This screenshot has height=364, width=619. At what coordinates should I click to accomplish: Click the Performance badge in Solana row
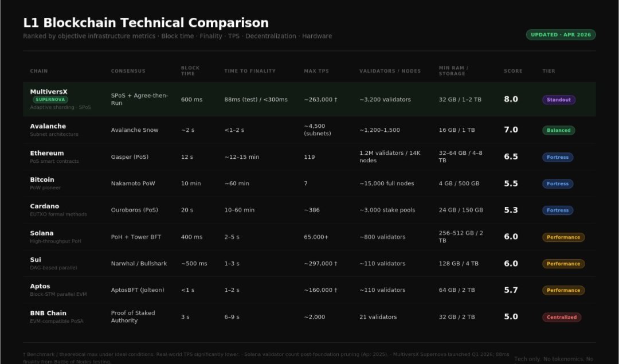(x=563, y=237)
